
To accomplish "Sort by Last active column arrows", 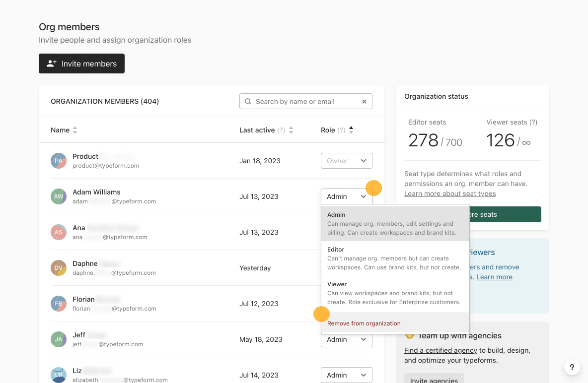I will coord(291,130).
